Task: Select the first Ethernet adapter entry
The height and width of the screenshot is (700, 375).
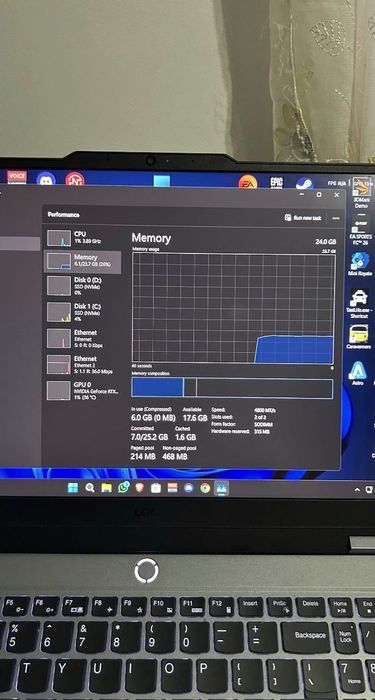Action: pos(82,338)
